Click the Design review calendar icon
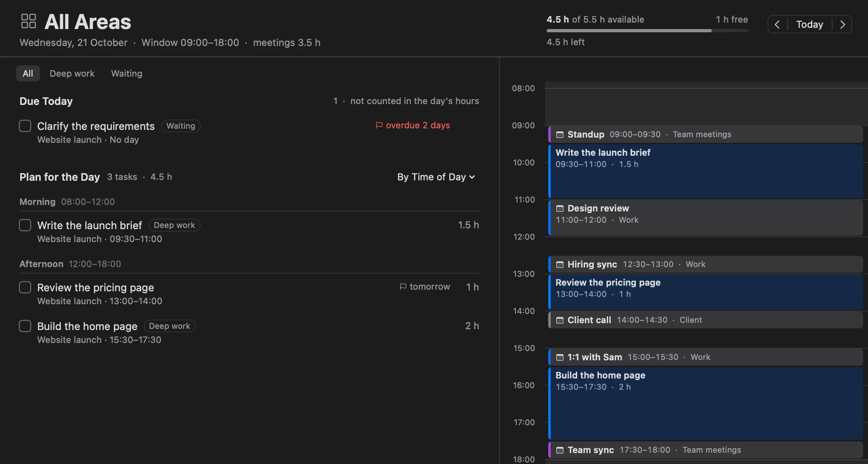This screenshot has width=868, height=464. click(x=560, y=209)
